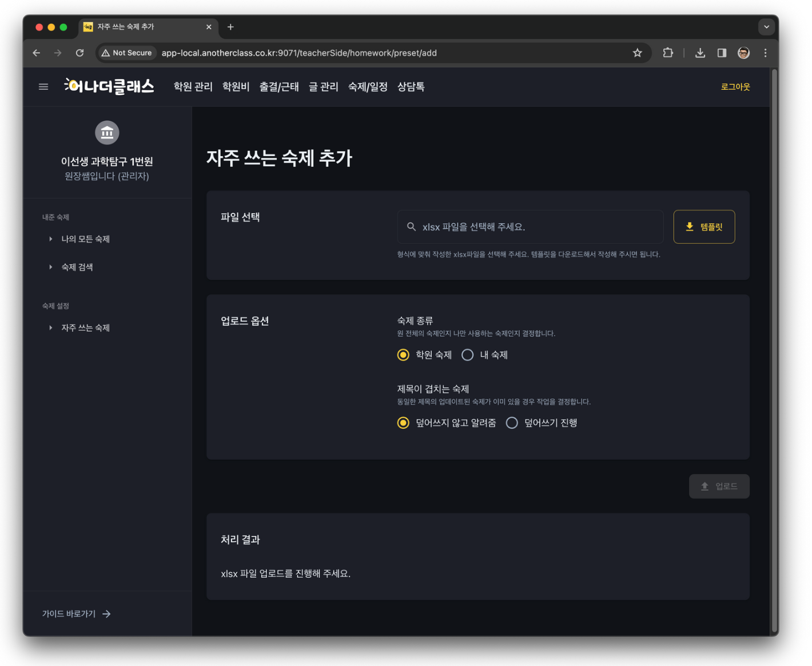
Task: Open the 출결/근태 menu
Action: pyautogui.click(x=279, y=87)
